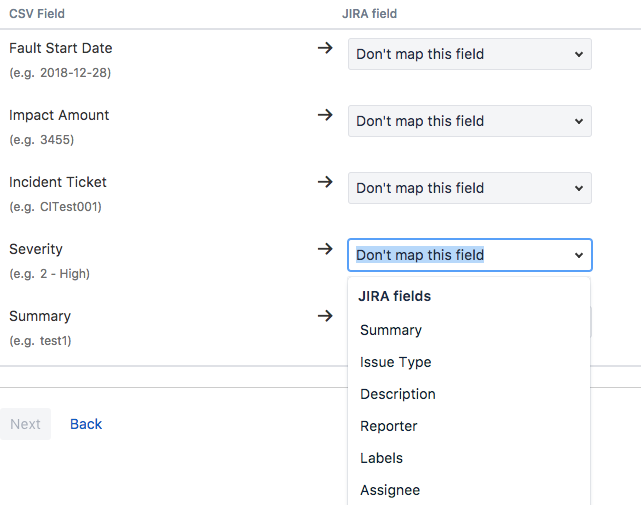This screenshot has height=505, width=641.
Task: Click the Back link
Action: [86, 424]
